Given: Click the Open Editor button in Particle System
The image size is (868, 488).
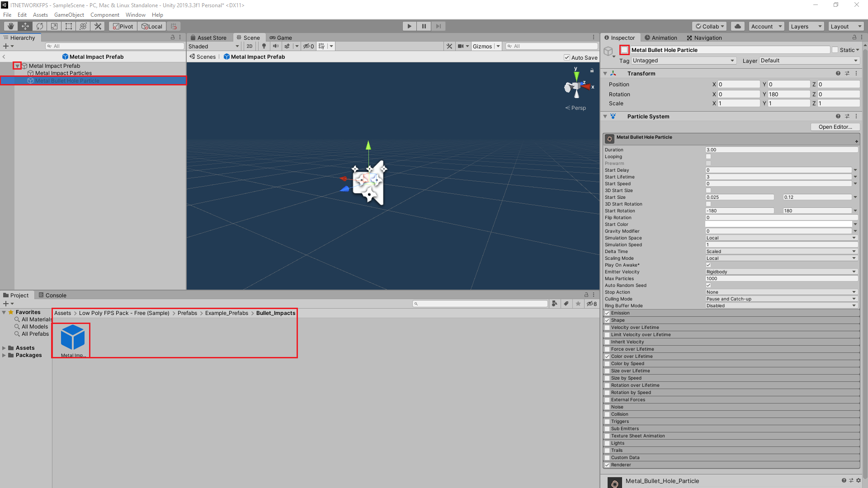Looking at the screenshot, I should tap(835, 127).
